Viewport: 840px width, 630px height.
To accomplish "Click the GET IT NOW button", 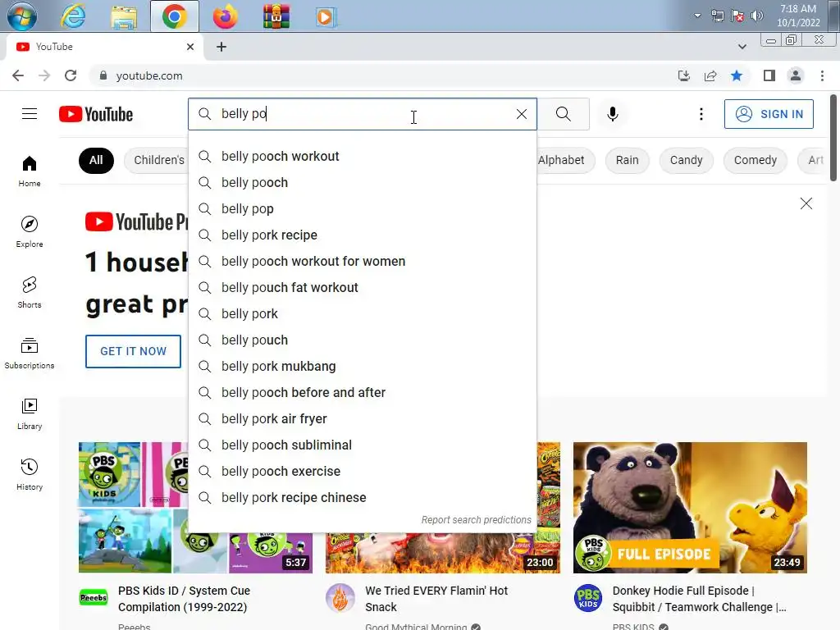I will click(x=134, y=351).
